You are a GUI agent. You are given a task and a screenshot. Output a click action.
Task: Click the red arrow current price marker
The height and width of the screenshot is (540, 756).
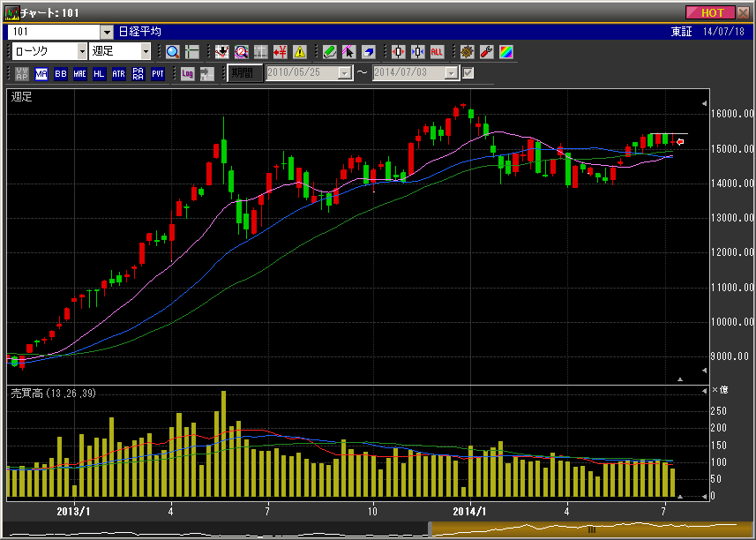coord(680,142)
